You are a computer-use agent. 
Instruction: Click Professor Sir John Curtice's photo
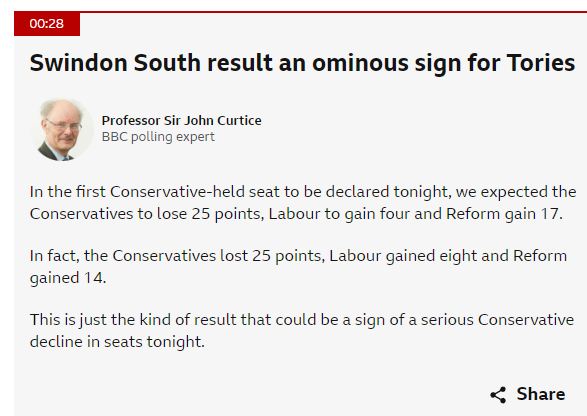[x=62, y=129]
